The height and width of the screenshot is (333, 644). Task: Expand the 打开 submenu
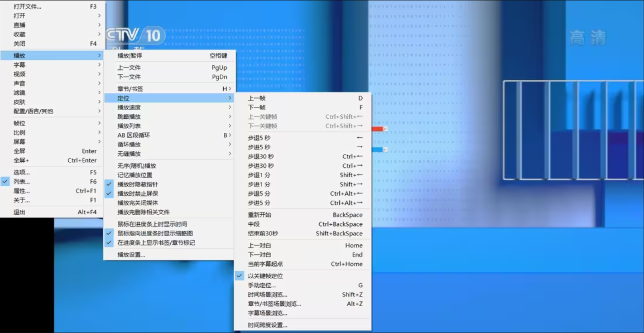coord(53,16)
